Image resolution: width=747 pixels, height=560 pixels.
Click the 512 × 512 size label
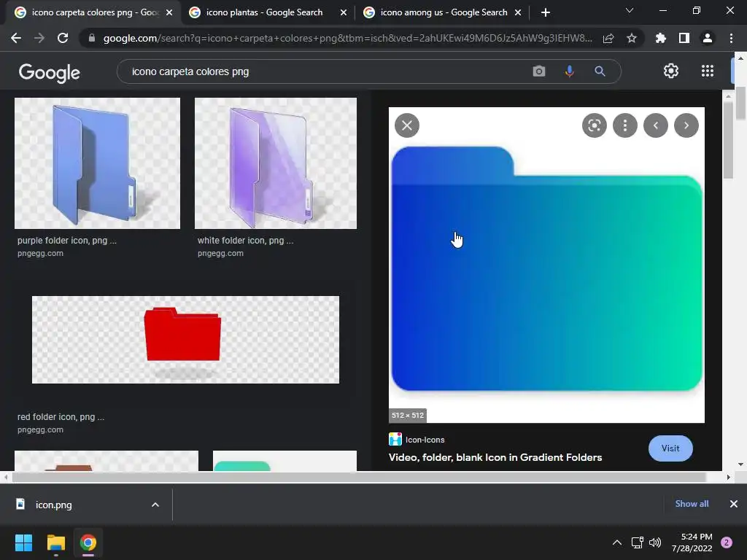tap(408, 415)
